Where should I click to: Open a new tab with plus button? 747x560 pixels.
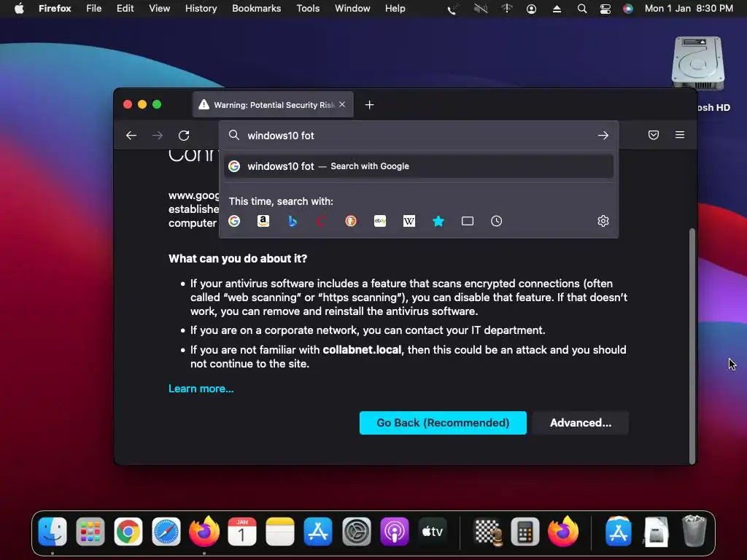click(369, 105)
